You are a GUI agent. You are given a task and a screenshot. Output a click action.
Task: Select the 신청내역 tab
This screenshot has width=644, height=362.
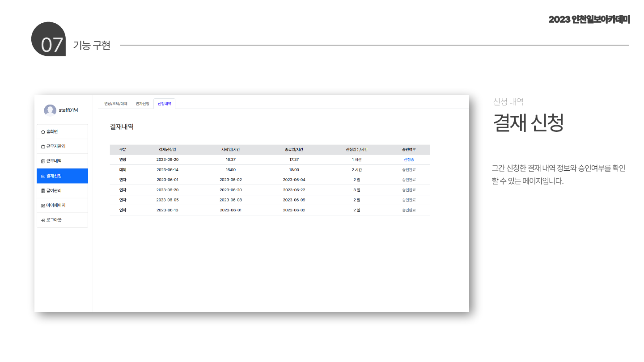coord(164,104)
